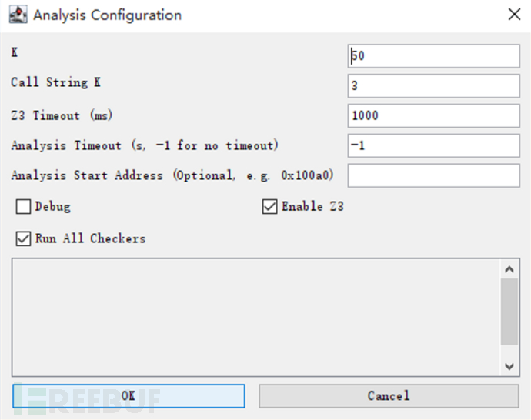Click inside the large empty list area
This screenshot has height=420, width=531.
pos(254,316)
